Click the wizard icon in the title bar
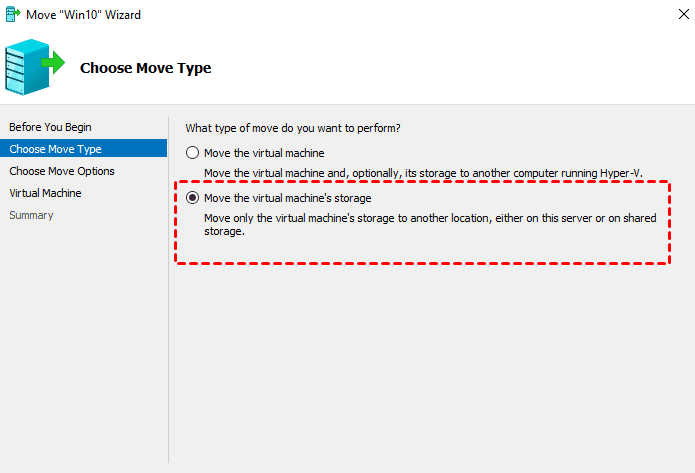The image size is (695, 473). (x=11, y=14)
